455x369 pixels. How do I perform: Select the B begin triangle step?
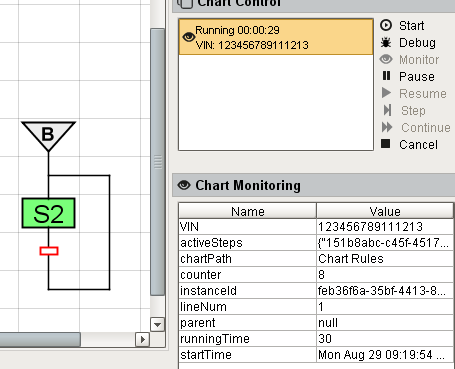tap(48, 134)
